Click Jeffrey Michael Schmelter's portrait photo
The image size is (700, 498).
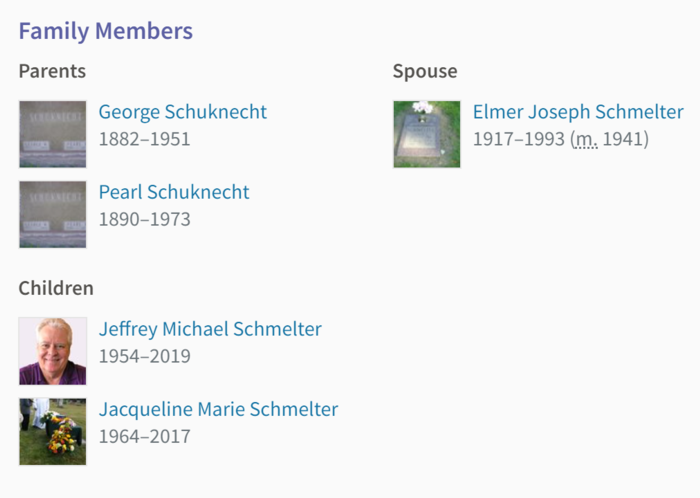coord(53,351)
